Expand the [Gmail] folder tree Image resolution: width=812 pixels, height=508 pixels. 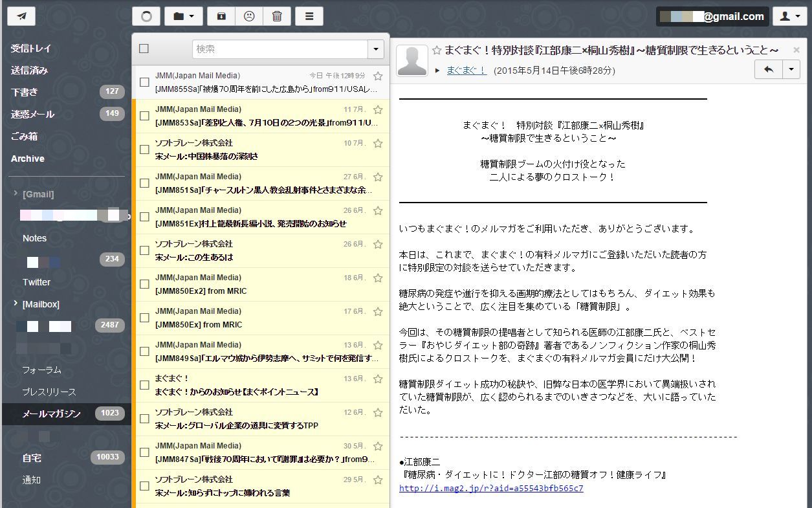(x=16, y=193)
